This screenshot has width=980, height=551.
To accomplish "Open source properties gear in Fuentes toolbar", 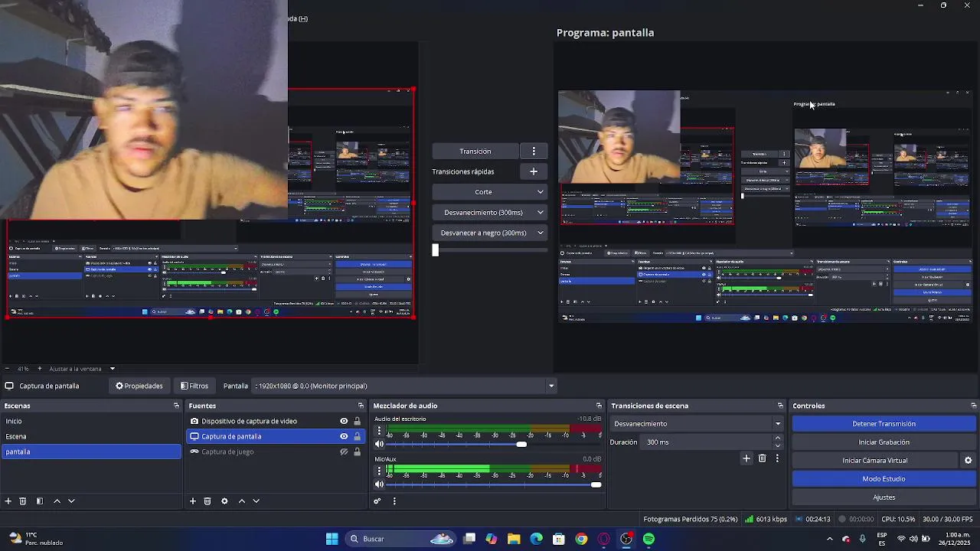I will (x=224, y=501).
